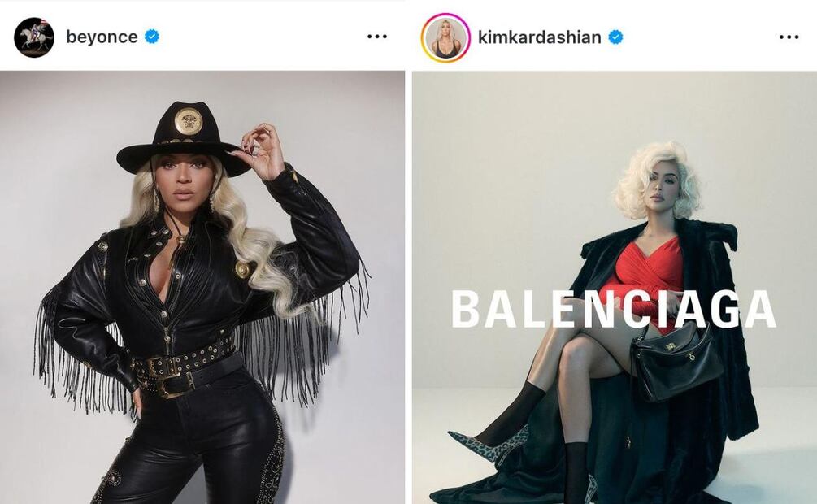Open more options on kimkardashian post
This screenshot has height=504, width=817.
(x=789, y=37)
